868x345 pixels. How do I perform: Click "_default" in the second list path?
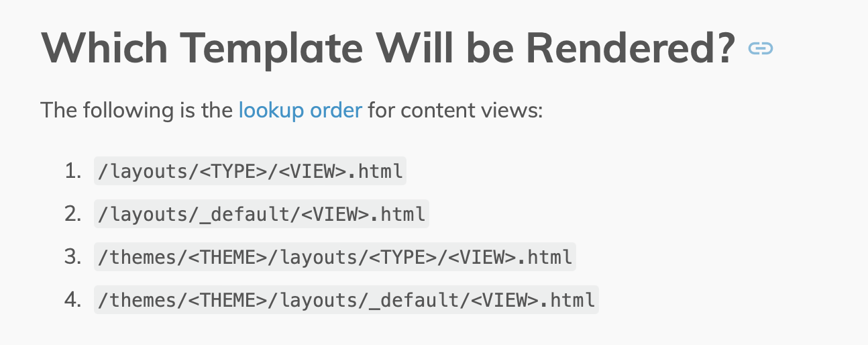coord(243,215)
